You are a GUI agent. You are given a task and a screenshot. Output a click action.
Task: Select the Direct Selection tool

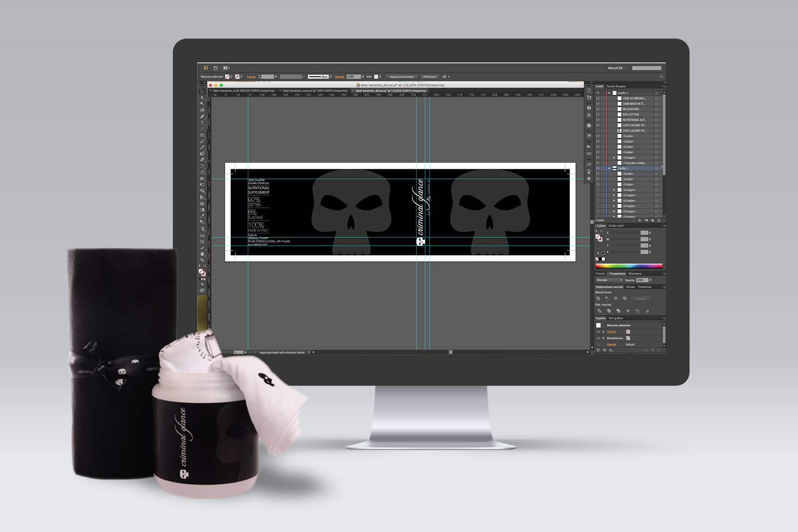pos(202,97)
